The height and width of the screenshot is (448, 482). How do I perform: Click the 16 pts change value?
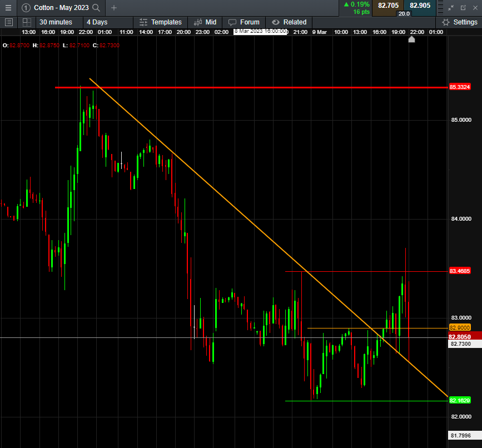361,12
